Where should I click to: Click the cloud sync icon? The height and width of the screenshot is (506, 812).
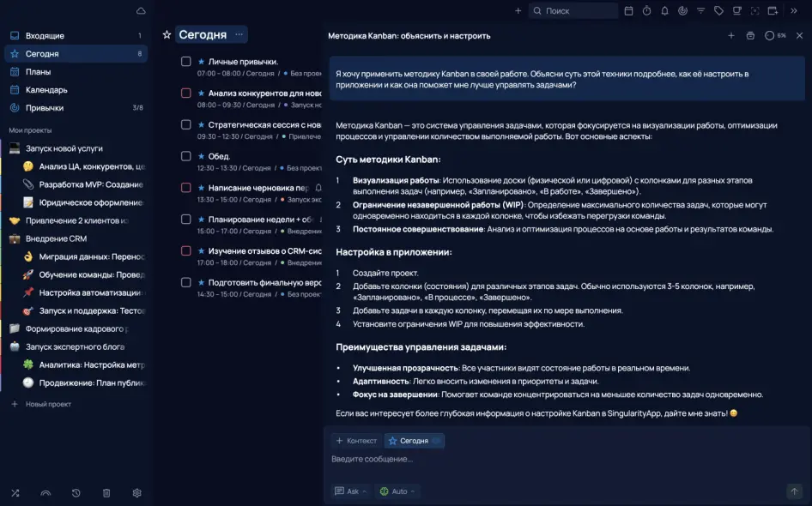coord(141,11)
